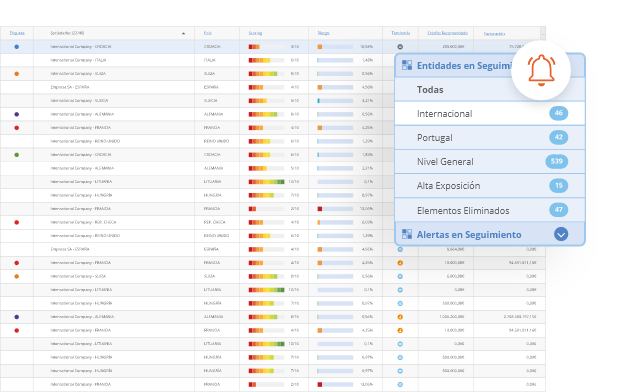This screenshot has height=392, width=624.
Task: Sort by the Crédito Recomendado header
Action: pos(447,33)
